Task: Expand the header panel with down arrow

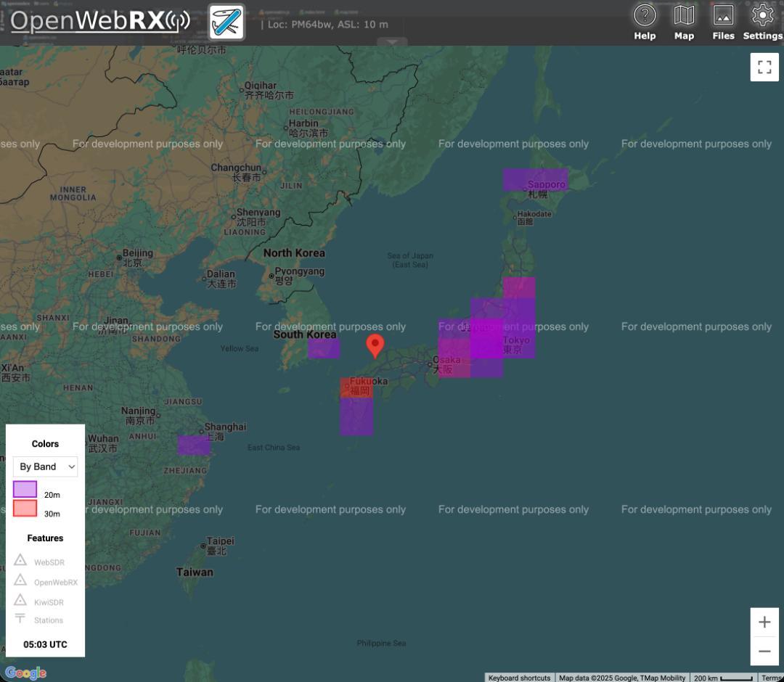Action: [392, 42]
